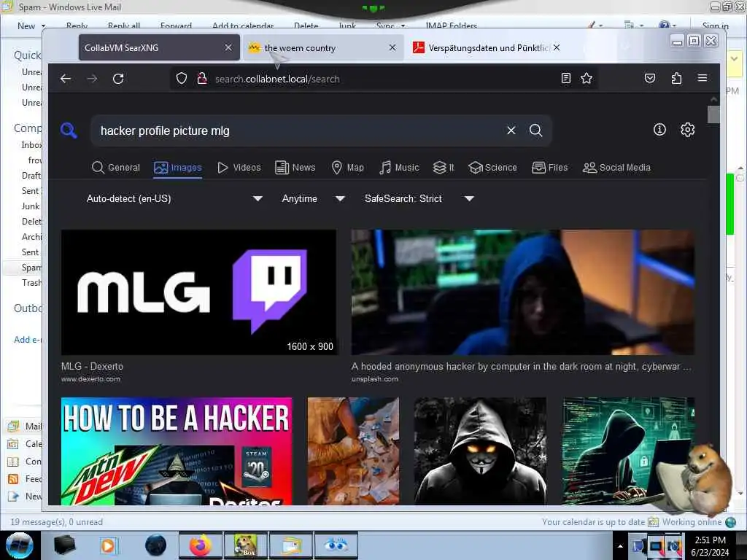Open the orange hands and cards image result
747x560 pixels.
tap(354, 451)
